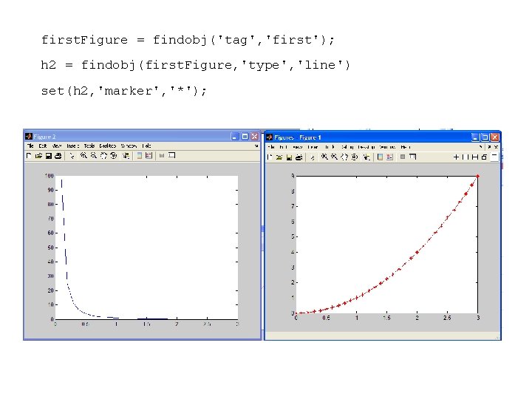532x399 pixels.
Task: Maximize the Figure 2 window
Action: (x=245, y=137)
